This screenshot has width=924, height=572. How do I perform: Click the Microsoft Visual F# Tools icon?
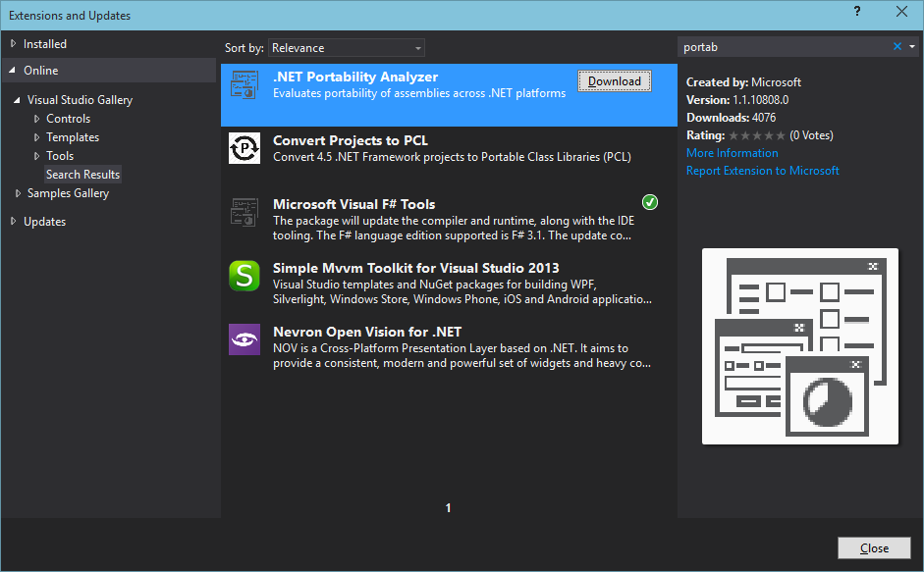pos(244,212)
